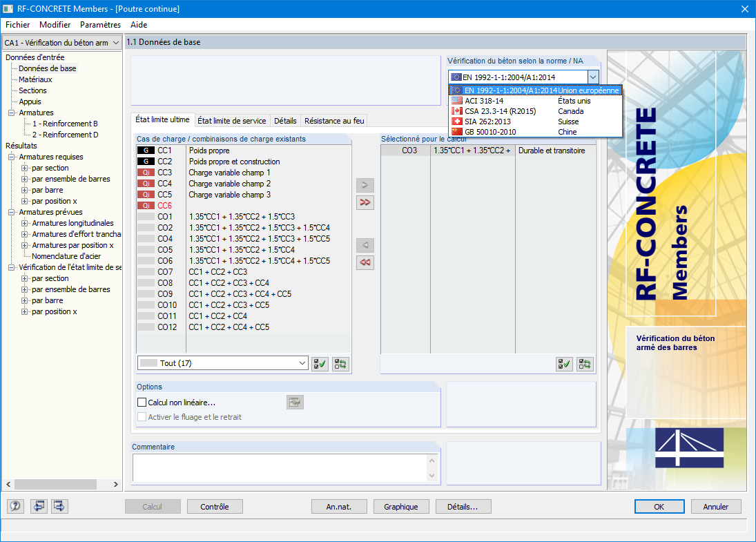The image size is (756, 542).
Task: Select the État limite ultime tab
Action: [162, 119]
